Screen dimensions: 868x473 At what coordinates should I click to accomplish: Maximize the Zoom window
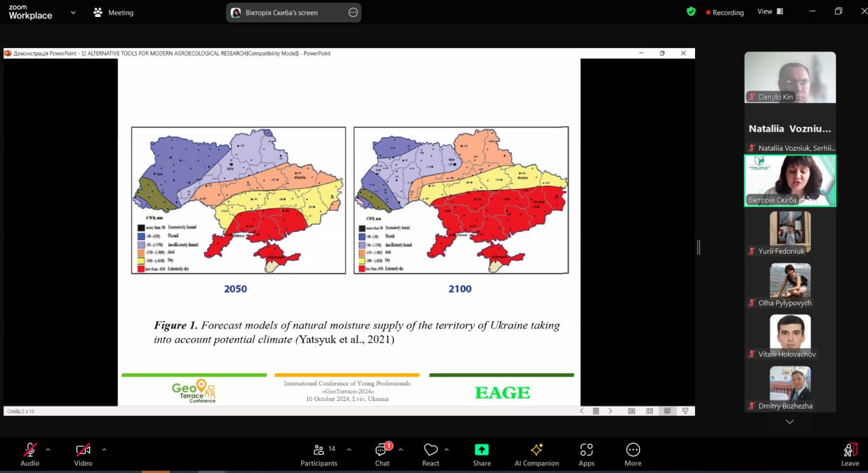click(x=838, y=12)
